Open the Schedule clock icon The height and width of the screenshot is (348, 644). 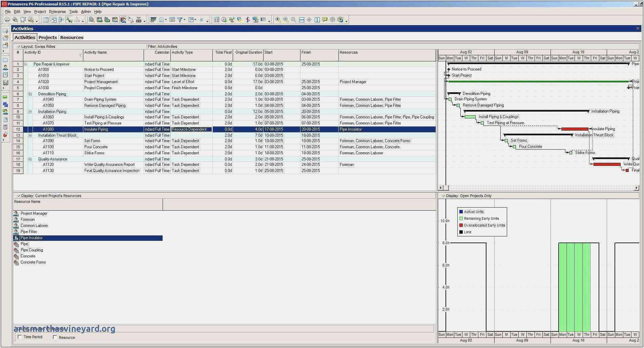pyautogui.click(x=224, y=20)
